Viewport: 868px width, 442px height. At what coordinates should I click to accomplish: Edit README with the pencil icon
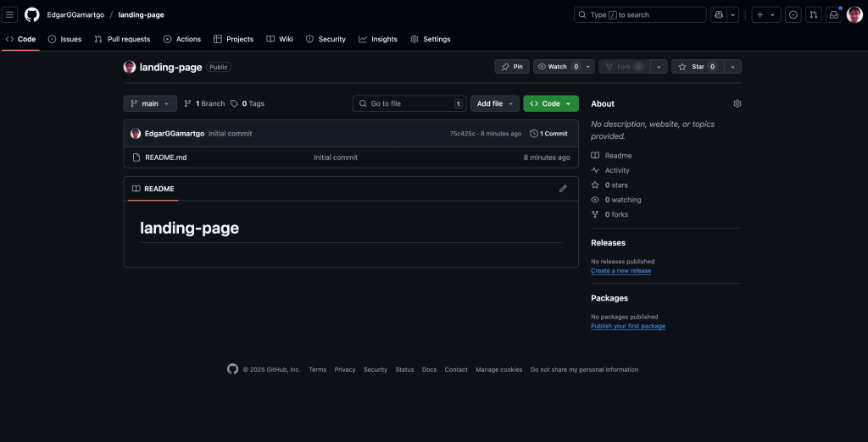pyautogui.click(x=563, y=189)
